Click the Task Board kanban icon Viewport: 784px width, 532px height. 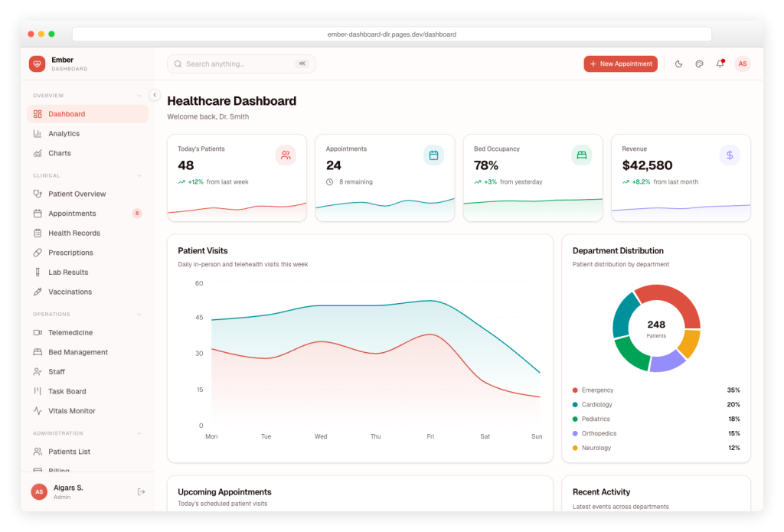point(38,391)
